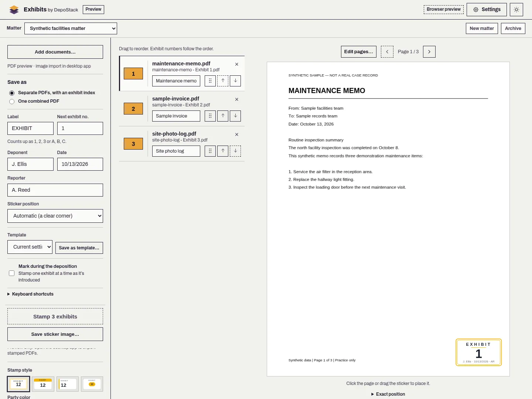Click the Reporter input field
Image resolution: width=532 pixels, height=399 pixels.
pos(55,190)
